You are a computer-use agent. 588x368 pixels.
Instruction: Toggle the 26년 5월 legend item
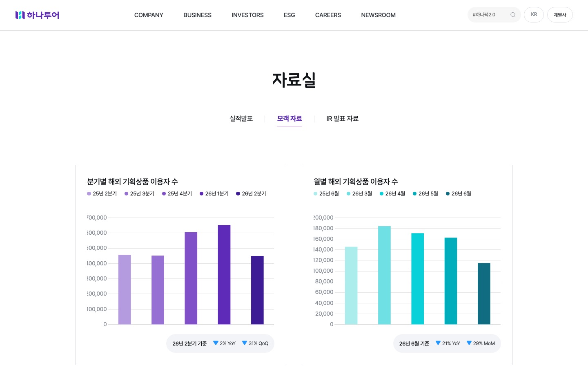point(425,194)
